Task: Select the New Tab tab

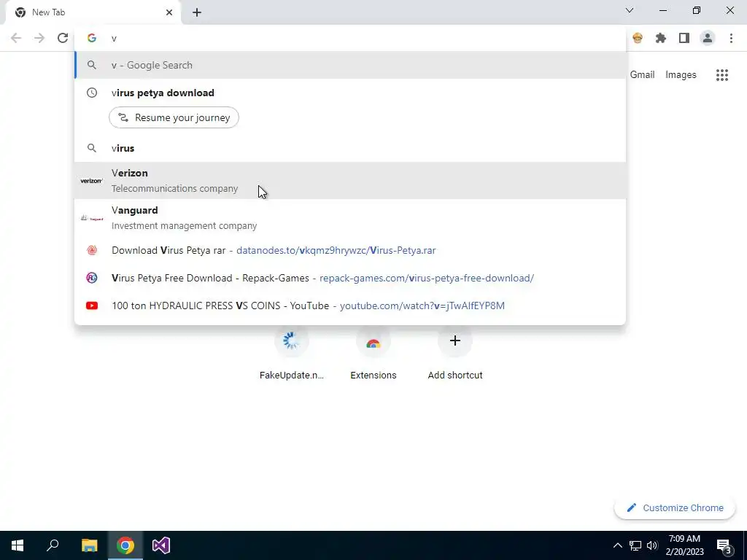Action: [x=93, y=12]
